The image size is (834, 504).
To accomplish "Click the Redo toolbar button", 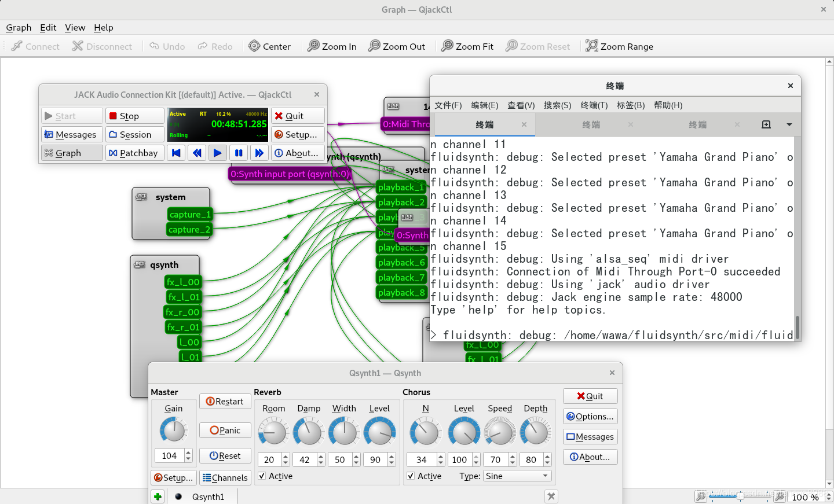I will pos(215,46).
